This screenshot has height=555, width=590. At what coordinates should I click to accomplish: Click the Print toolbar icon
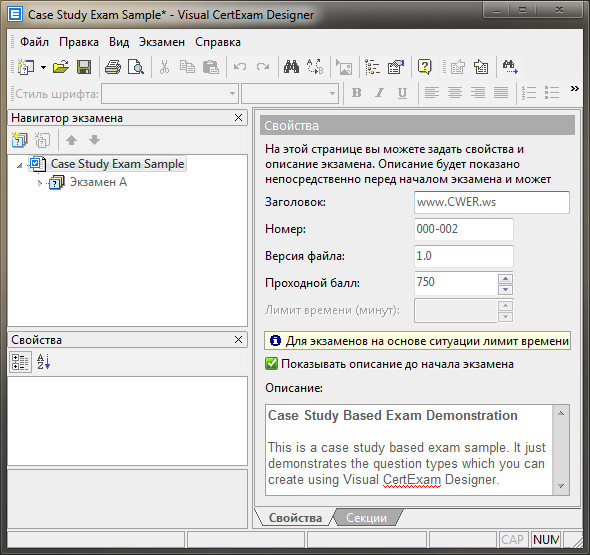click(x=113, y=67)
